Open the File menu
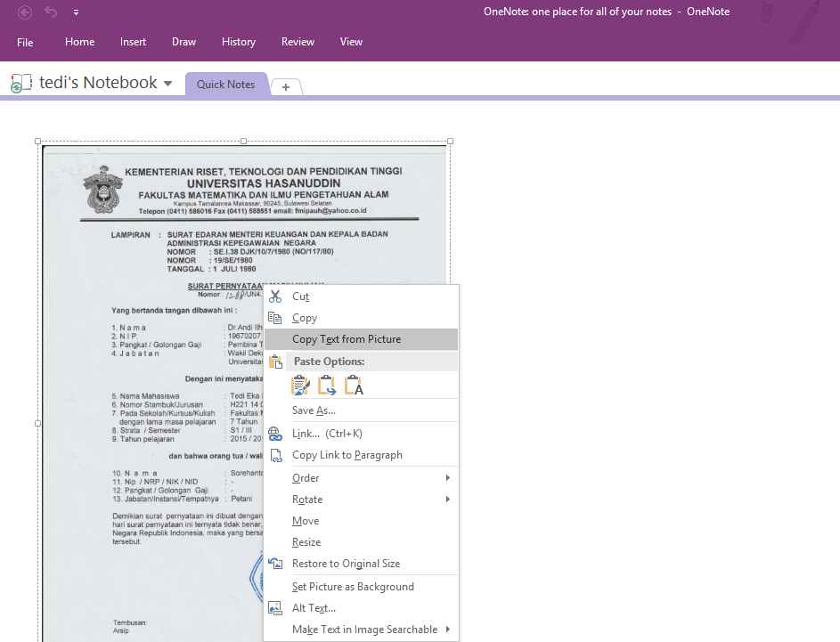The width and height of the screenshot is (840, 642). 25,42
